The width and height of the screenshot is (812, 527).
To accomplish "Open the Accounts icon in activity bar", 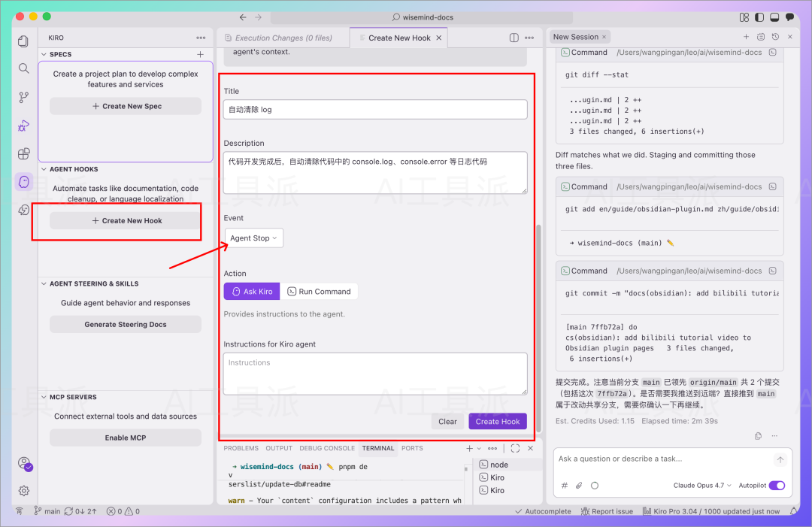I will click(x=24, y=463).
